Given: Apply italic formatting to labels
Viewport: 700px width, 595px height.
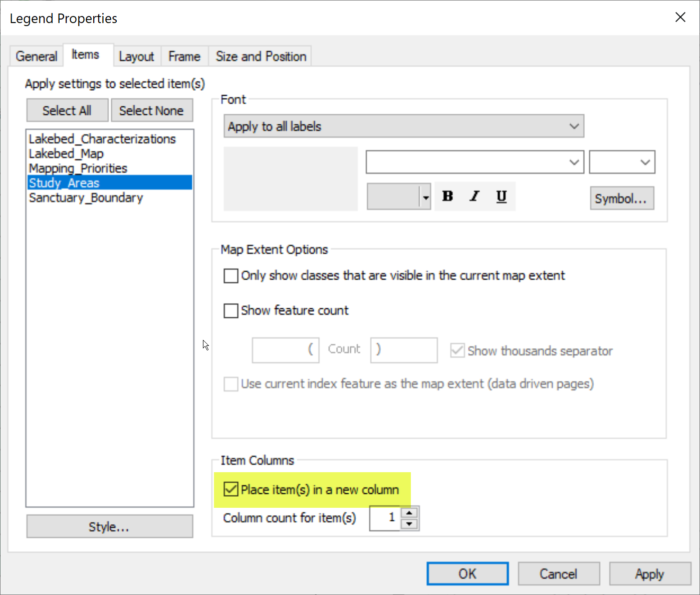Looking at the screenshot, I should [x=474, y=196].
